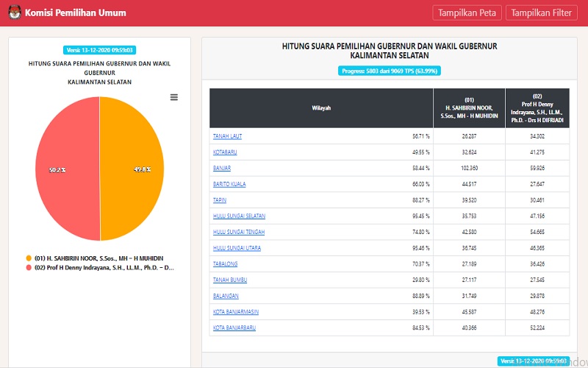Open the KOTA BANJARMASIN link
The height and width of the screenshot is (368, 588).
point(236,311)
